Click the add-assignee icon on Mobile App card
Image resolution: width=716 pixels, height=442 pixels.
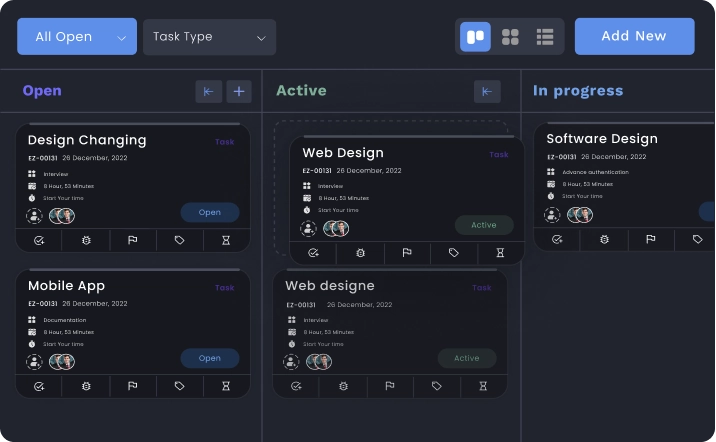[x=35, y=361]
